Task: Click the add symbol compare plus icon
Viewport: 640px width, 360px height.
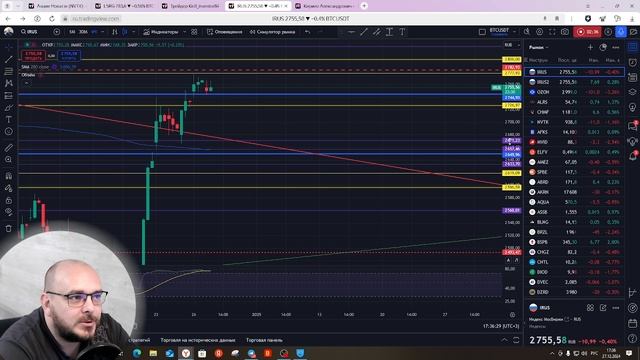Action: tap(57, 32)
